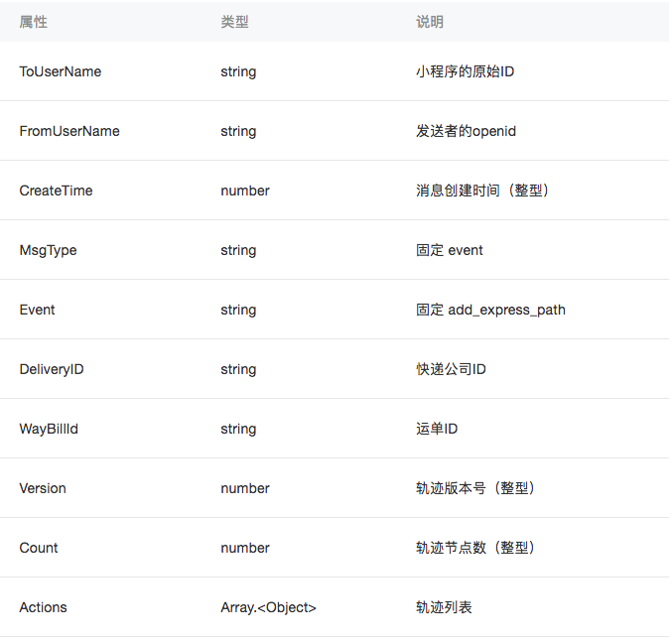This screenshot has width=672, height=640.
Task: Select the Version attribute cell
Action: tap(43, 488)
